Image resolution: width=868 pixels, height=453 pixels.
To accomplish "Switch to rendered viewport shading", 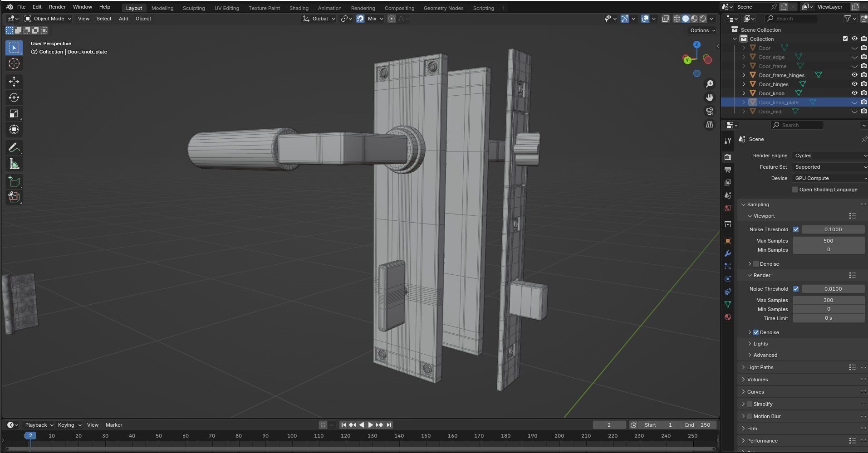I will (x=703, y=19).
